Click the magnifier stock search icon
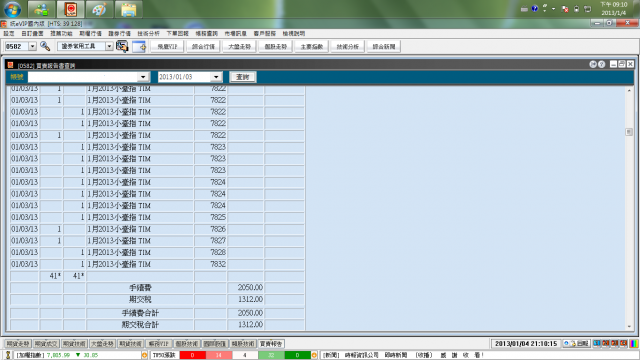The width and height of the screenshot is (640, 360). (x=45, y=46)
